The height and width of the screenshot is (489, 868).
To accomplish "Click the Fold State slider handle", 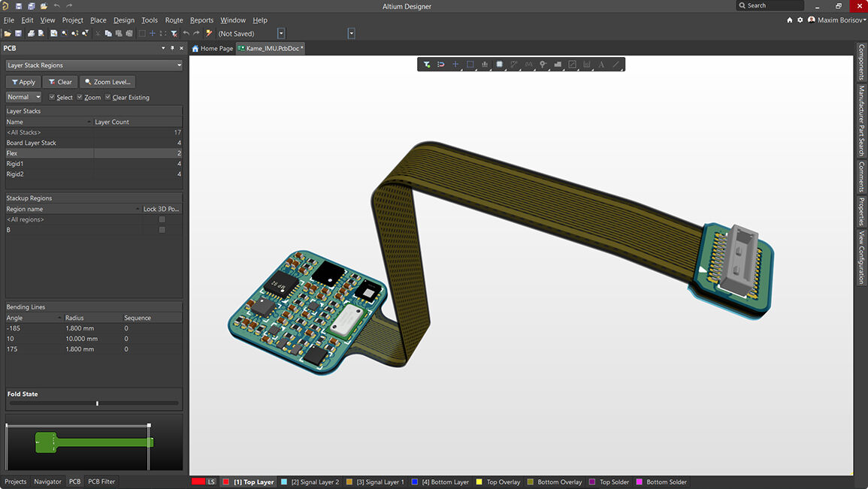I will 97,403.
